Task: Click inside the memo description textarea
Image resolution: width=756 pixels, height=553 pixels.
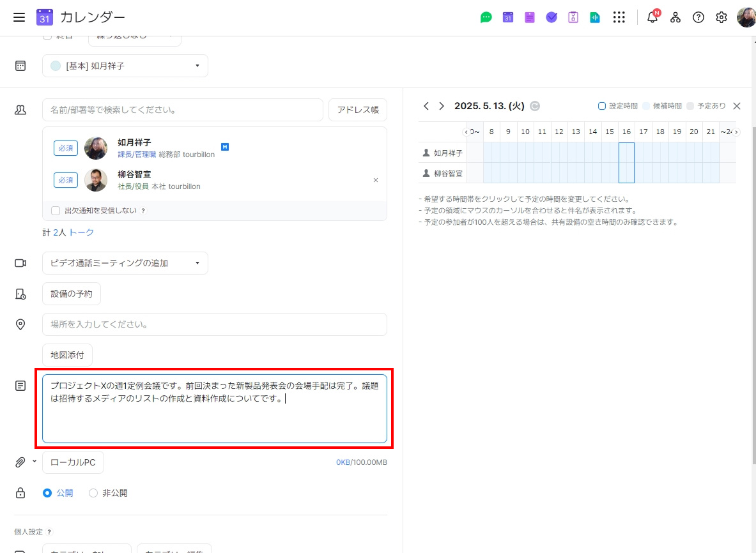Action: tap(215, 409)
